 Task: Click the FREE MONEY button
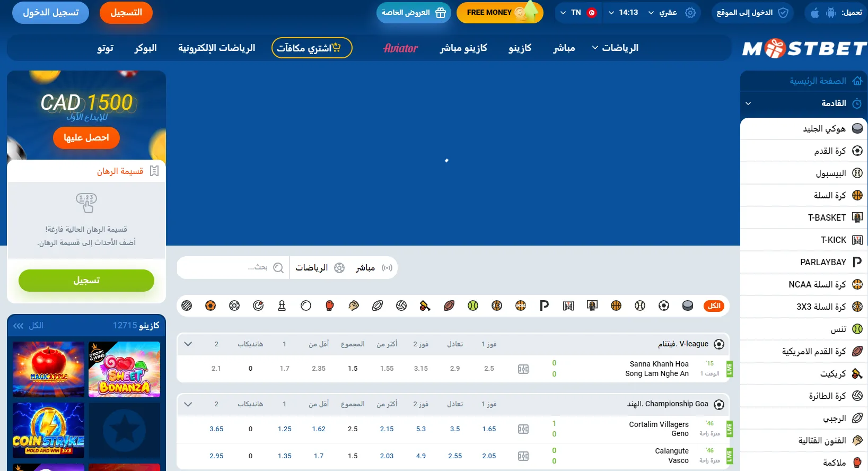tap(499, 13)
